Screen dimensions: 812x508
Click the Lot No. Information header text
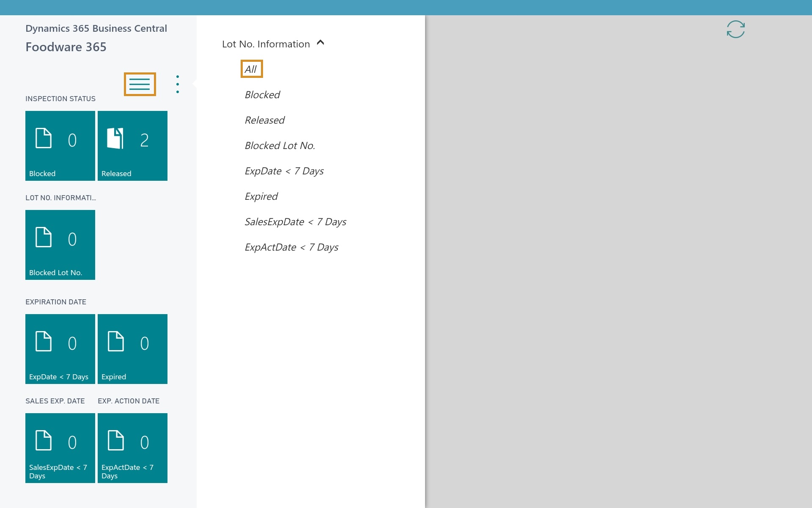point(266,44)
